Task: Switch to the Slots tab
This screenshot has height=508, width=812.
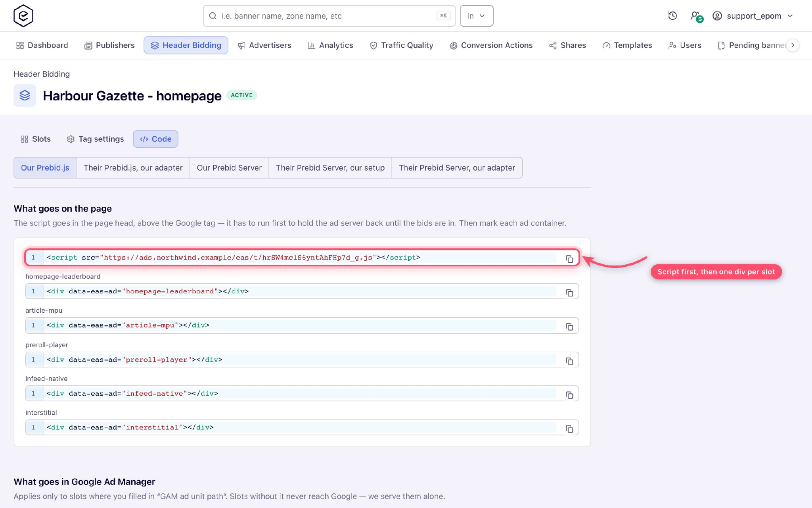Action: click(x=36, y=139)
